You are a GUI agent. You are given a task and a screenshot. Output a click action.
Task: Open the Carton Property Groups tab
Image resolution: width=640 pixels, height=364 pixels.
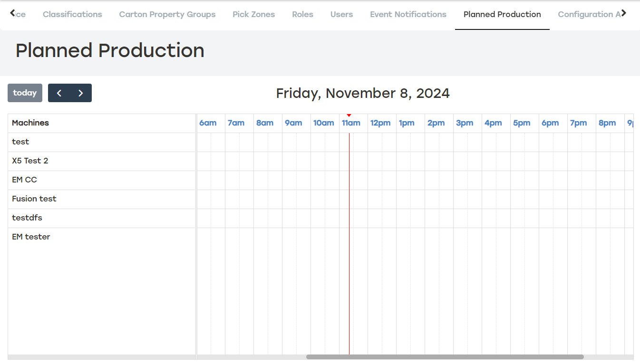click(x=167, y=14)
